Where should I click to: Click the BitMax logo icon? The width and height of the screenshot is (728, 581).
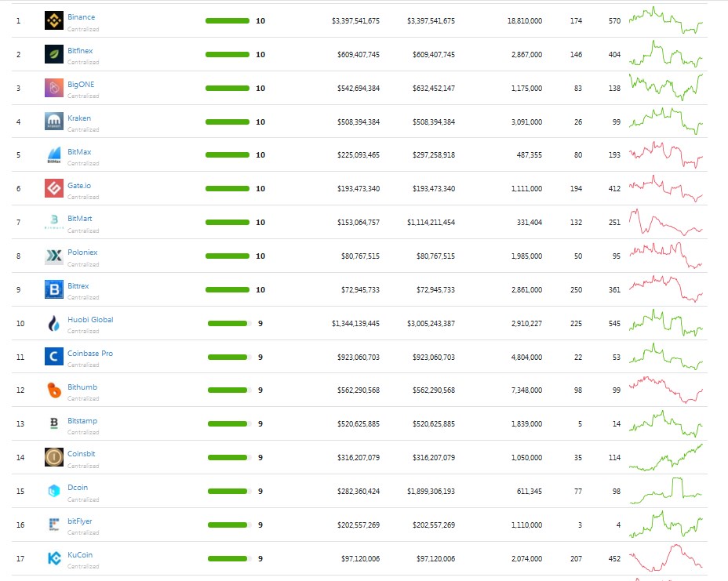(54, 155)
